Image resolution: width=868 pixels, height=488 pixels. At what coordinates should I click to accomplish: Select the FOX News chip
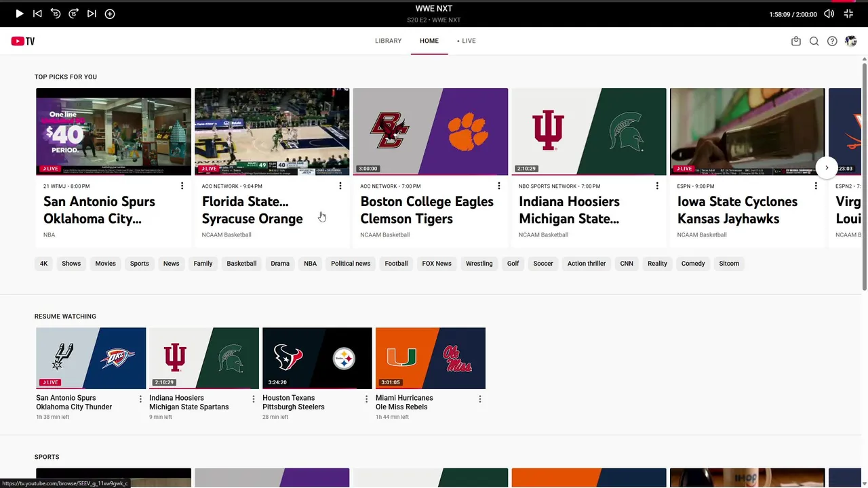(437, 264)
